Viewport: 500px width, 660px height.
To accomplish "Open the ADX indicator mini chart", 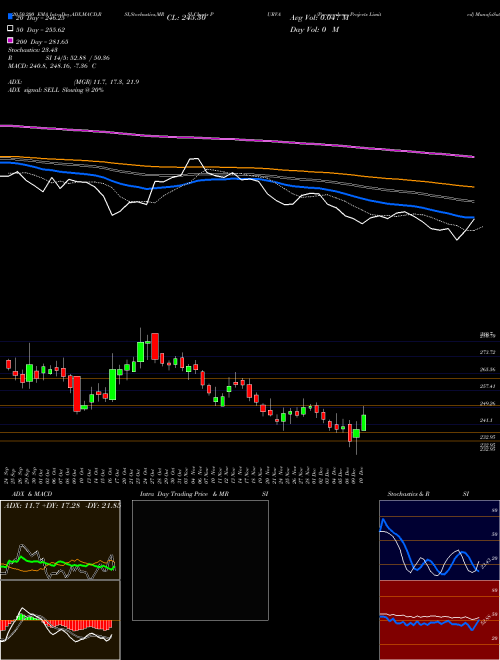I will click(60, 540).
